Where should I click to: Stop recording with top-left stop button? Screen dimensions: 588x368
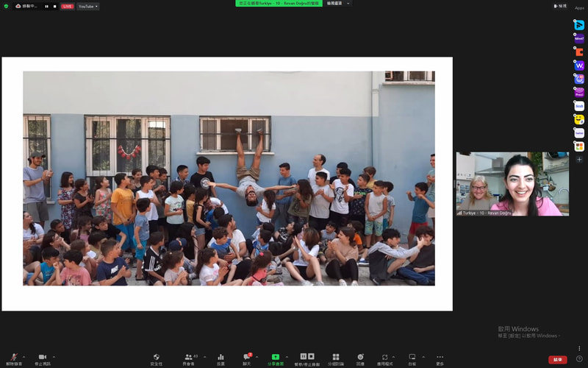click(x=54, y=7)
